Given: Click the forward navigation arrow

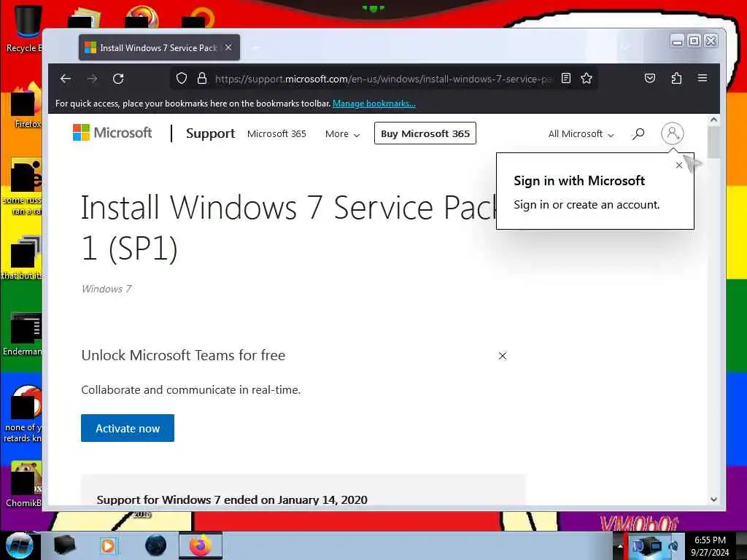Looking at the screenshot, I should 92,79.
